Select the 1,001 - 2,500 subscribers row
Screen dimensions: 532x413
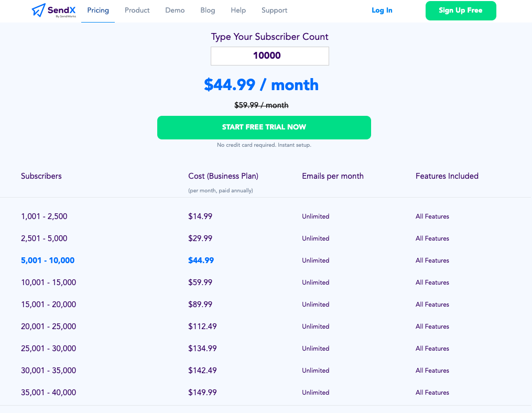point(44,216)
